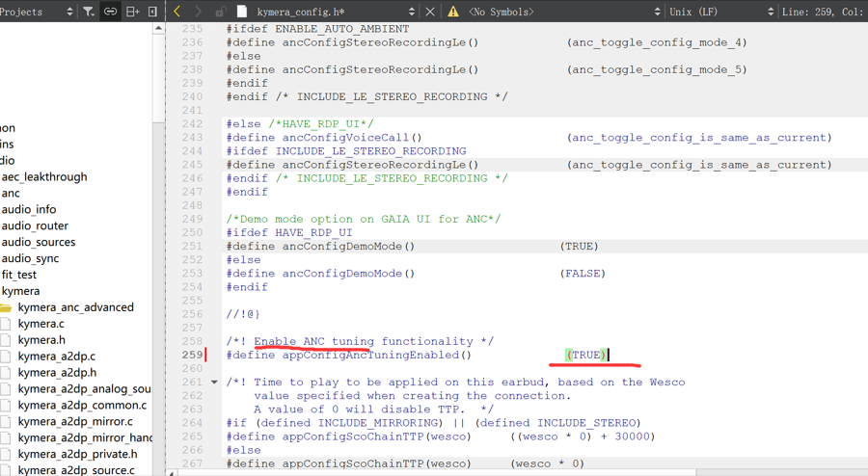Open kymera_a2dp.h in the tree
Screen dimensions: 868x476
coord(57,373)
